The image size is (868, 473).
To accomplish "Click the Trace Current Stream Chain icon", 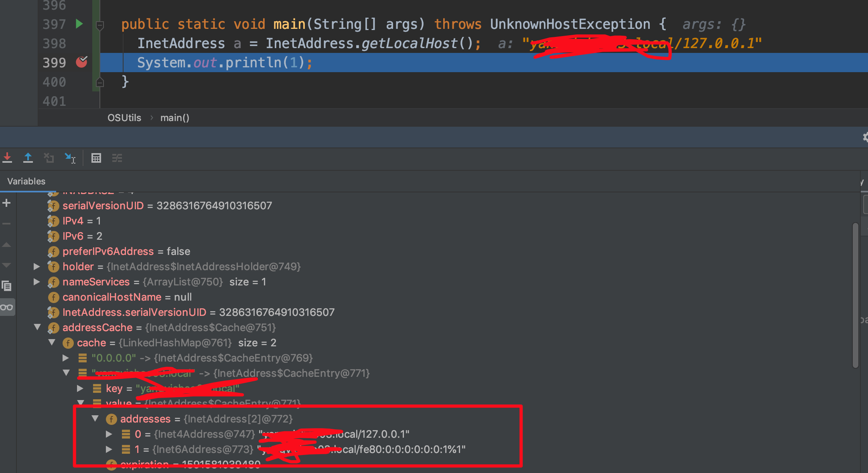I will click(x=117, y=158).
